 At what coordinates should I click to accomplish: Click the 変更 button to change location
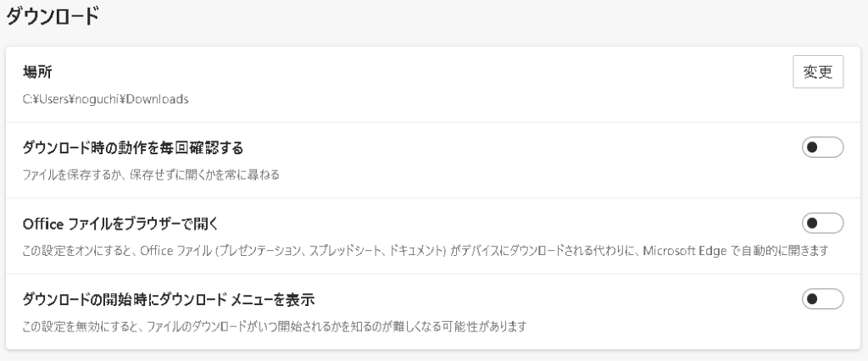818,72
